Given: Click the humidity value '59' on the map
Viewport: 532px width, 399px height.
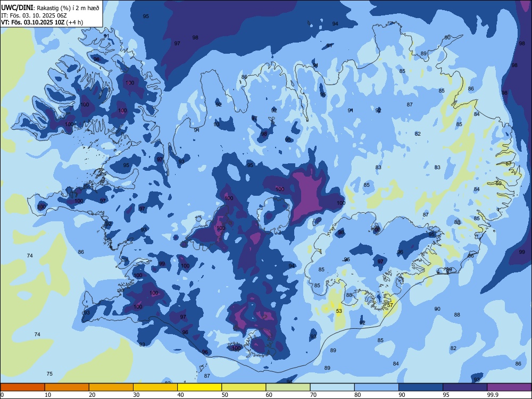Looking at the screenshot, I should pos(498,183).
